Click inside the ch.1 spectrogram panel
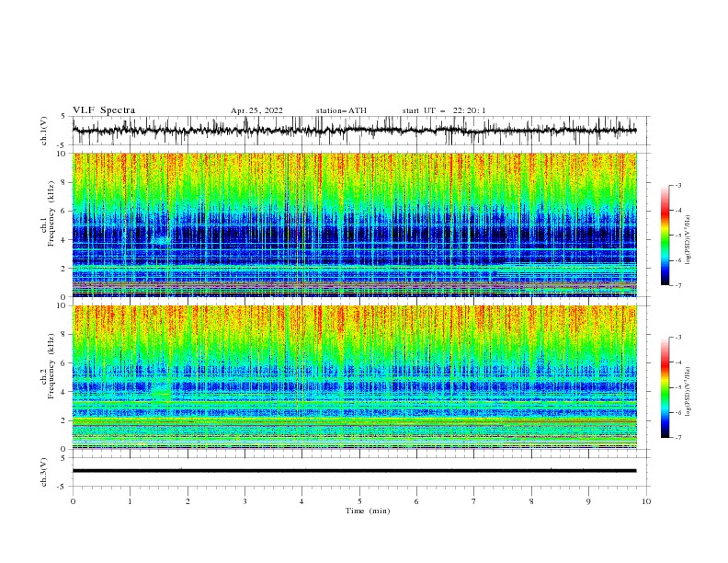728x563 pixels. pos(355,224)
